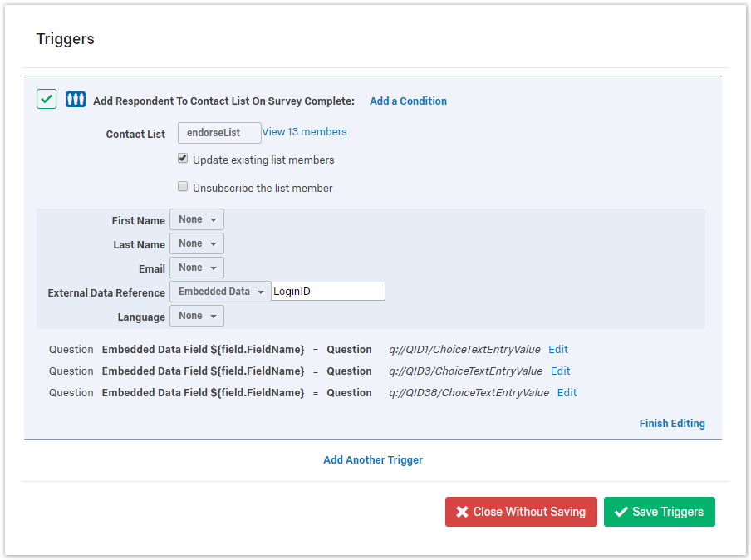Open the Last Name dropdown
751x560 pixels.
pos(197,243)
